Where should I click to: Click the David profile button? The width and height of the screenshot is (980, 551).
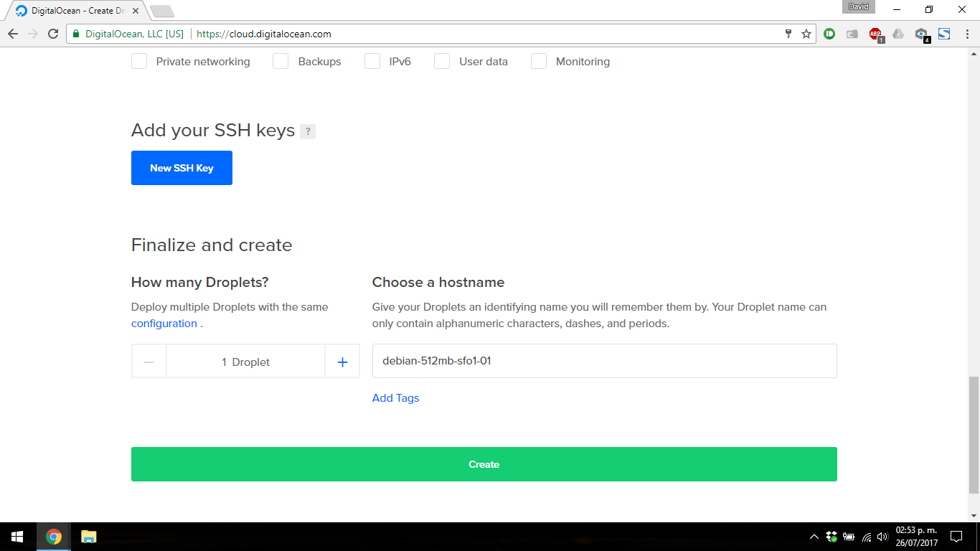pyautogui.click(x=858, y=7)
